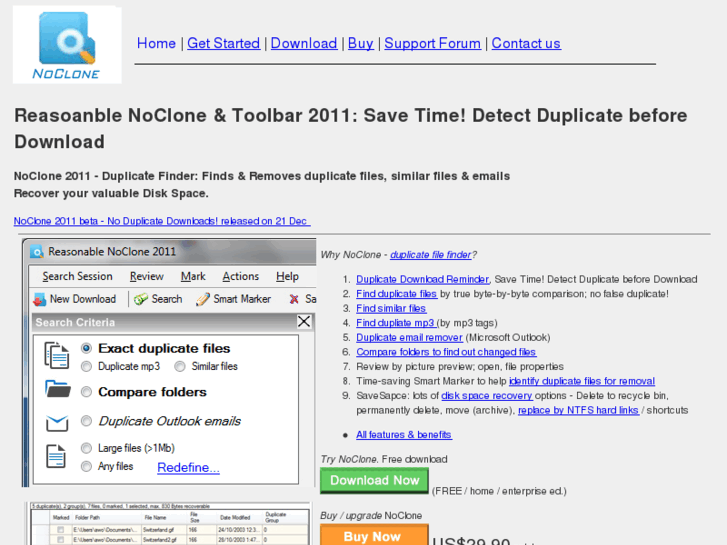The height and width of the screenshot is (545, 727).
Task: Click the New Download toolbar icon
Action: tap(39, 300)
